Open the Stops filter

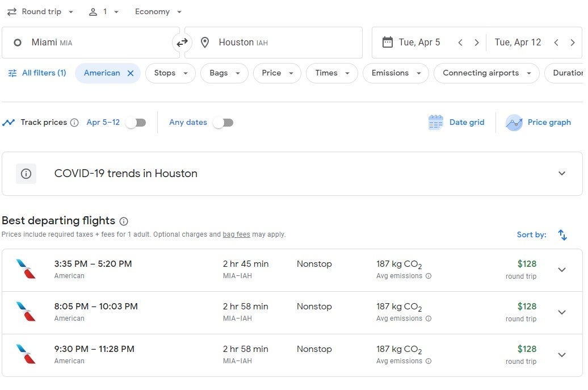point(170,73)
